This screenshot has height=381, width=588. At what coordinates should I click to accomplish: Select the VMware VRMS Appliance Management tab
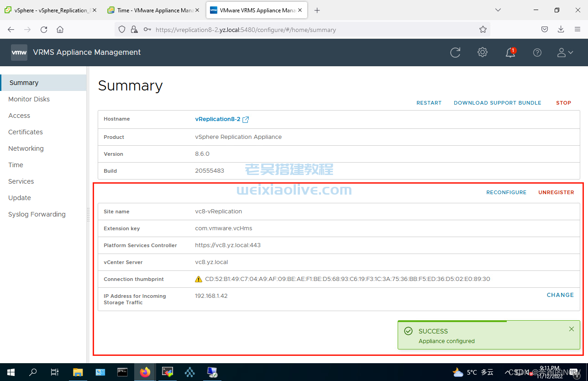pyautogui.click(x=257, y=10)
